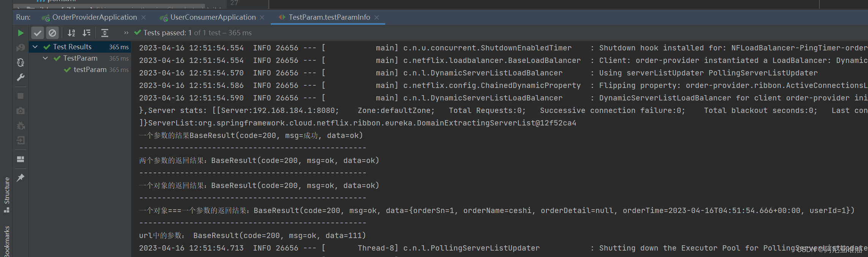Select testParam method in test tree
The image size is (868, 257).
click(90, 69)
